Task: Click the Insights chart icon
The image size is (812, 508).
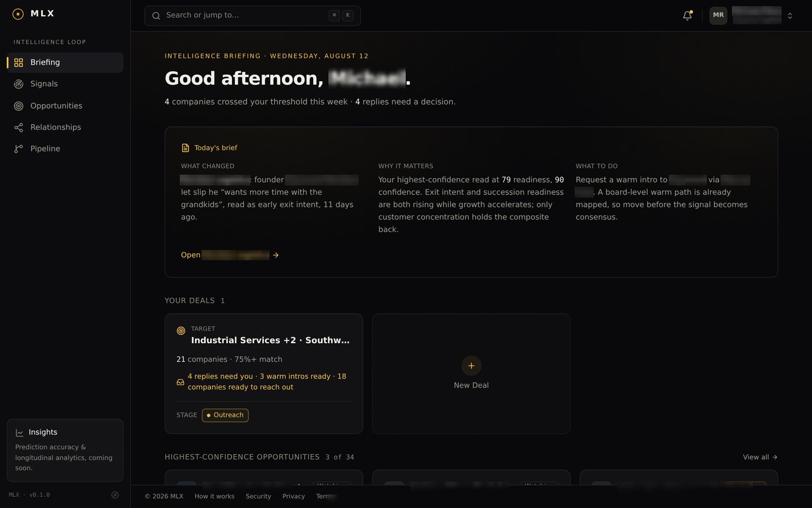Action: pyautogui.click(x=20, y=433)
